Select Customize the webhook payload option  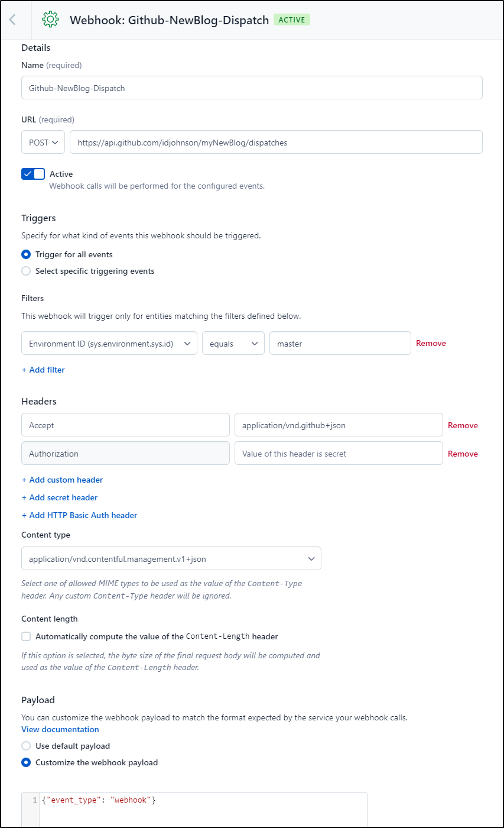tap(26, 762)
